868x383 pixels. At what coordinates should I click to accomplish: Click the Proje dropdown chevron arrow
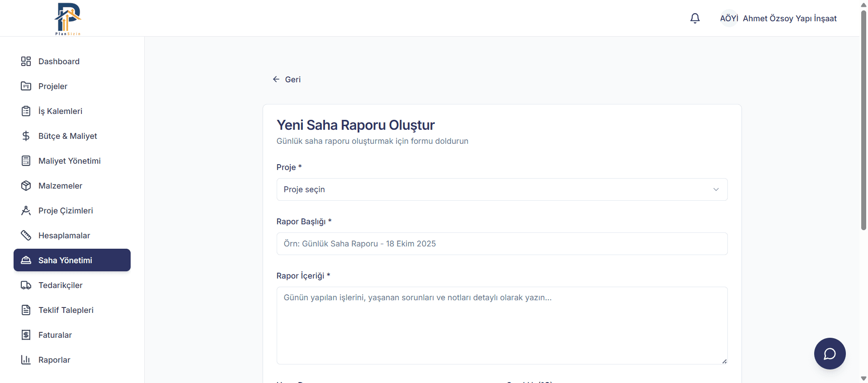pos(716,189)
